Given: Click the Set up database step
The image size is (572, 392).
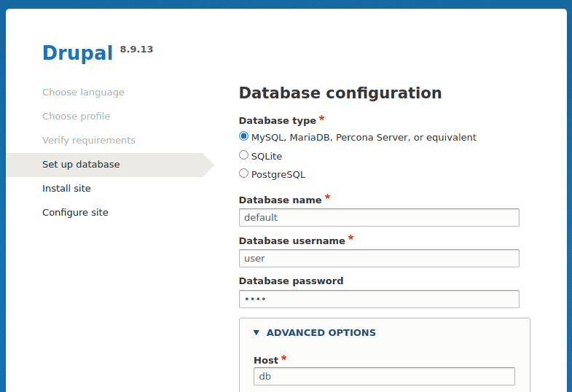Looking at the screenshot, I should pyautogui.click(x=81, y=165).
